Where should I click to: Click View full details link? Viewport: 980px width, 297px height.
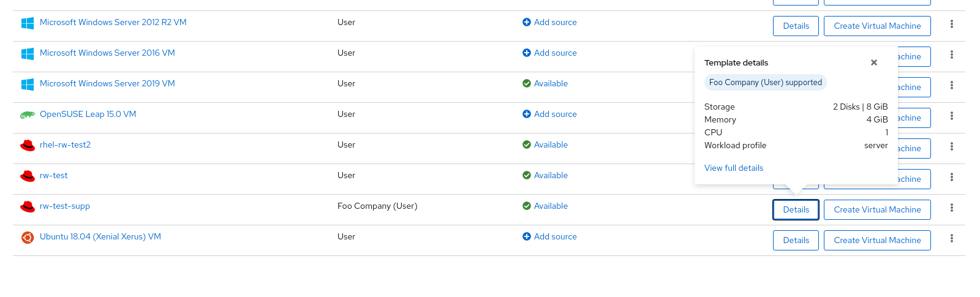click(734, 168)
